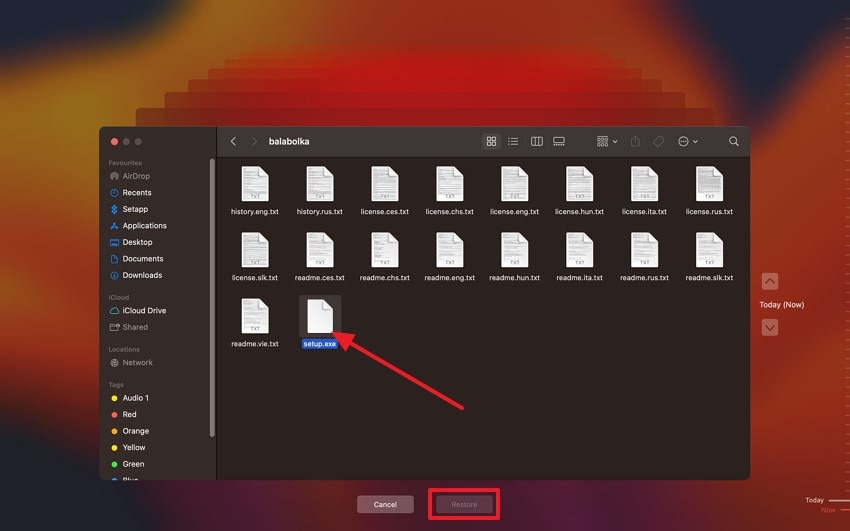850x531 pixels.
Task: Select the history.eng.txt file
Action: tap(255, 191)
